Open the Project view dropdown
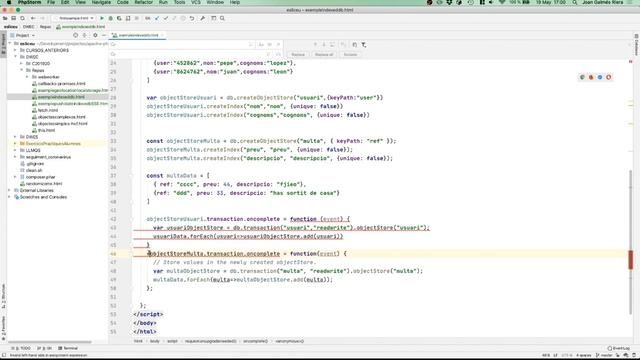Viewport: 640px width, 360px height. (x=22, y=36)
